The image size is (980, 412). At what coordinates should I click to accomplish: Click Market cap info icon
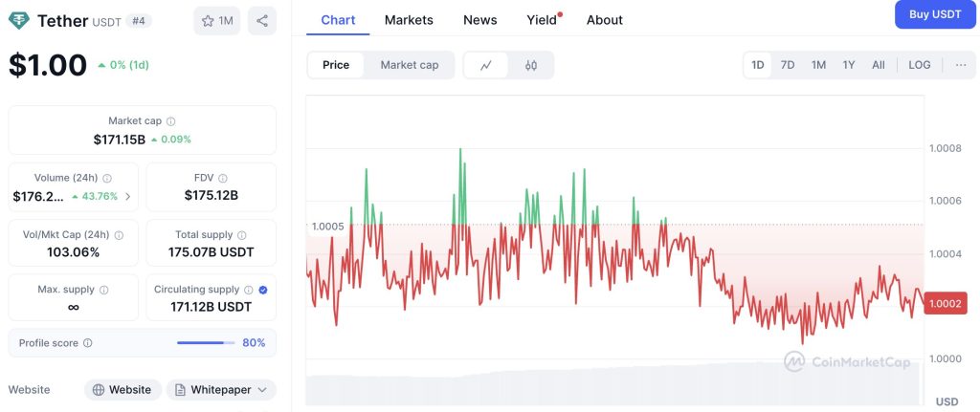pyautogui.click(x=171, y=121)
